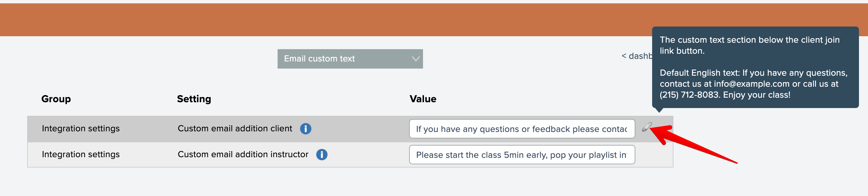Click the info icon beside Custom email addition client

coord(305,128)
